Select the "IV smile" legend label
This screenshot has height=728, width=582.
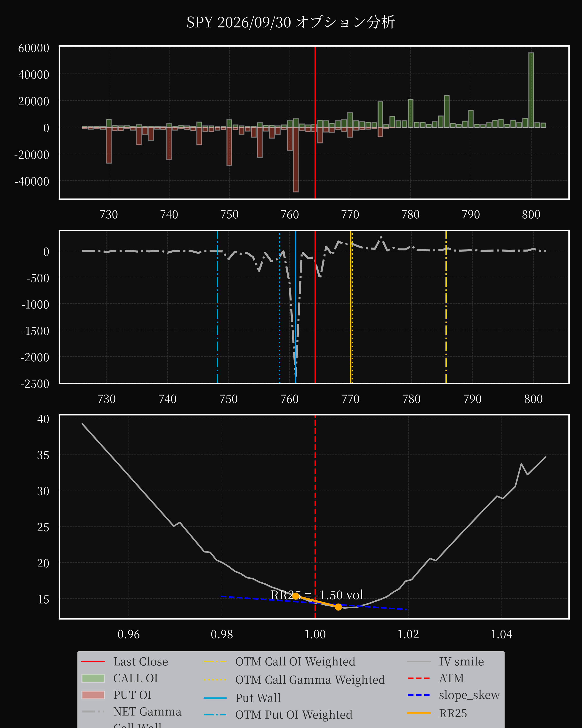[x=461, y=662]
